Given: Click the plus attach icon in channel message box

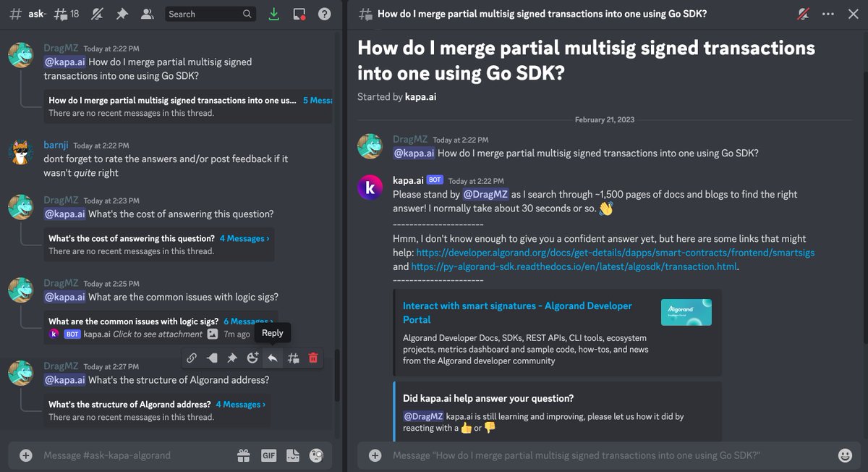Looking at the screenshot, I should pyautogui.click(x=26, y=455).
